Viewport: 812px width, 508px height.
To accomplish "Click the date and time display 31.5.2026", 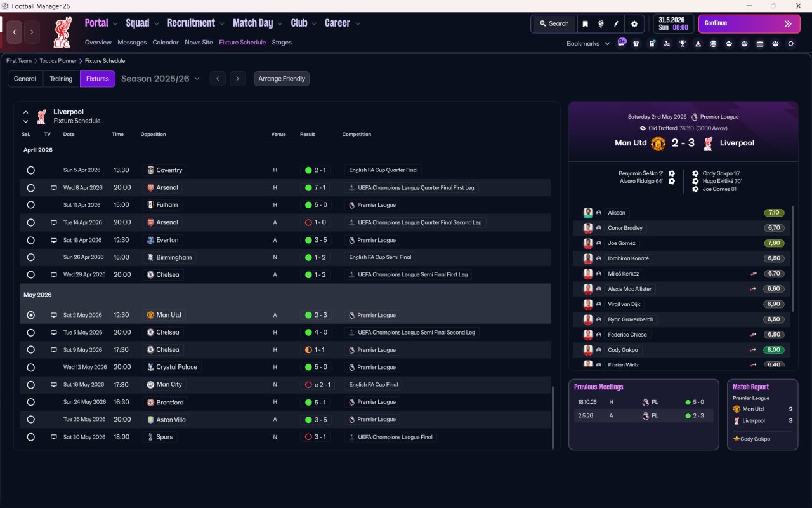I will click(x=673, y=23).
